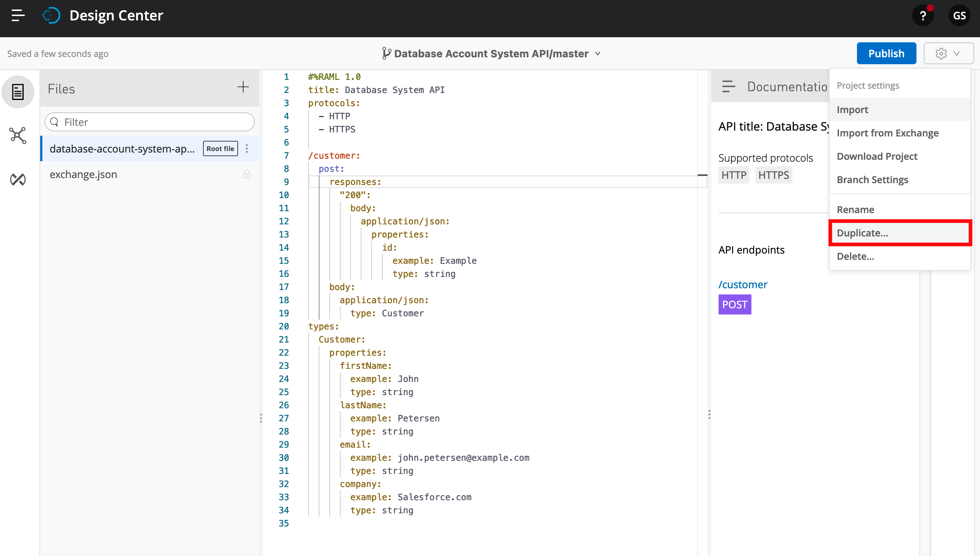Open the /customer endpoint link
Screen dimensions: 980x556
[743, 284]
